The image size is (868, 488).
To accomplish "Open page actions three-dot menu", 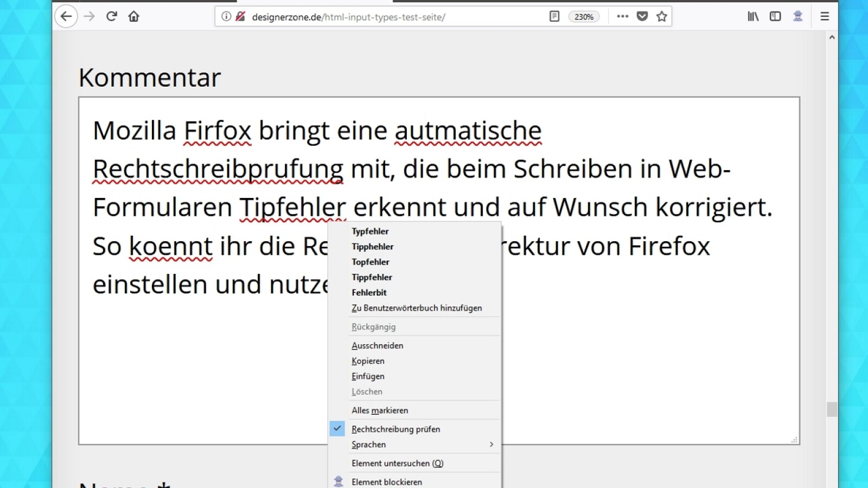I will click(622, 16).
